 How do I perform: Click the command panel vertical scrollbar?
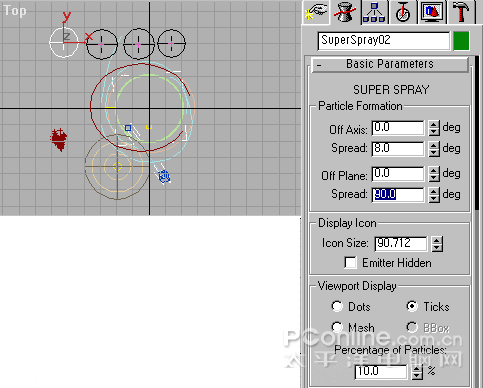point(477,133)
